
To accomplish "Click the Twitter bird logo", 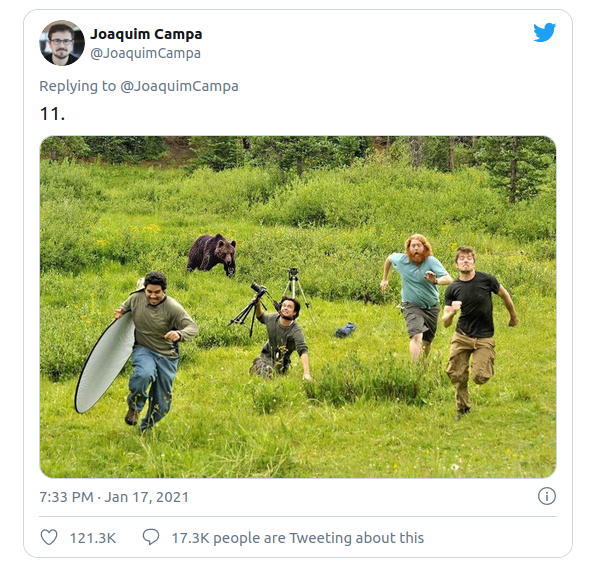I will click(x=544, y=32).
